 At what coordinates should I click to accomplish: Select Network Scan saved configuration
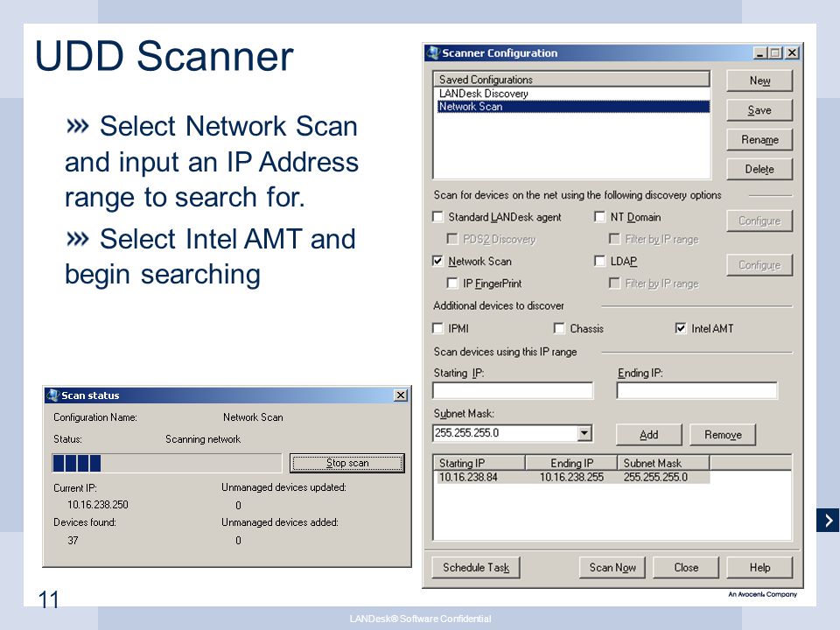click(x=571, y=107)
